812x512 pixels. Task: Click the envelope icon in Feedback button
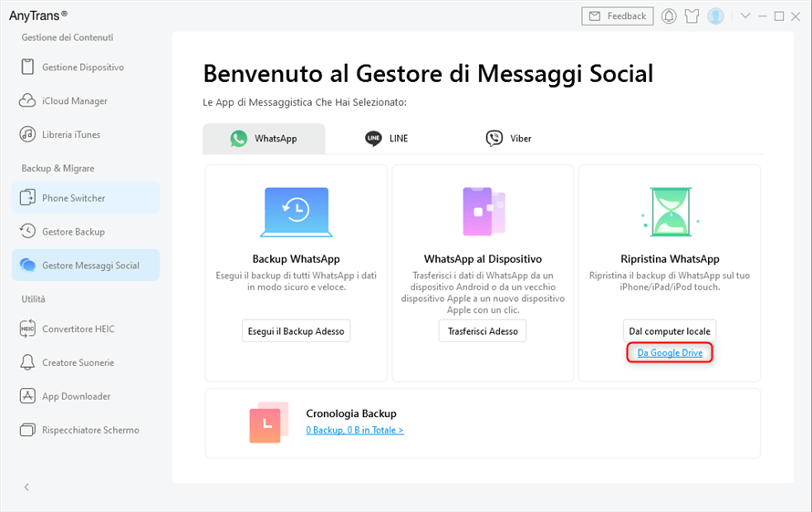coord(595,16)
